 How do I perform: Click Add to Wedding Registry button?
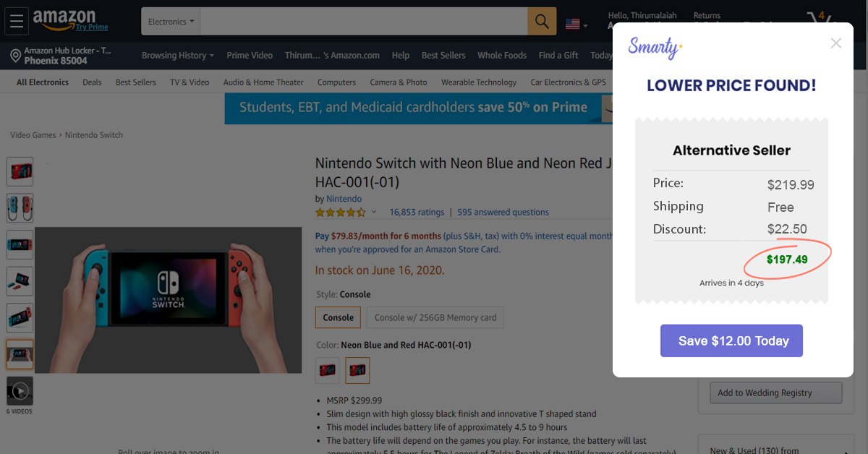[x=775, y=393]
